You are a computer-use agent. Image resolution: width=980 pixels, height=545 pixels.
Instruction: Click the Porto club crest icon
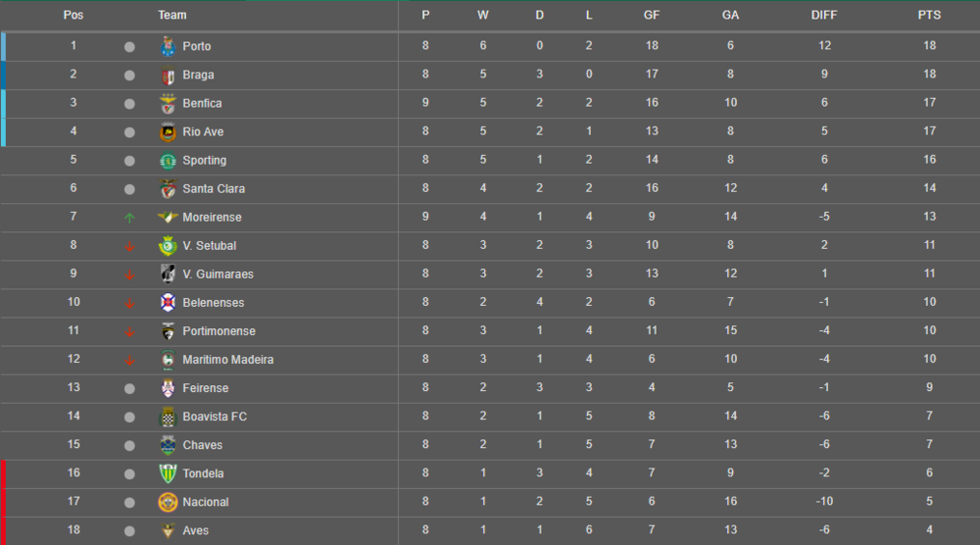pyautogui.click(x=167, y=46)
